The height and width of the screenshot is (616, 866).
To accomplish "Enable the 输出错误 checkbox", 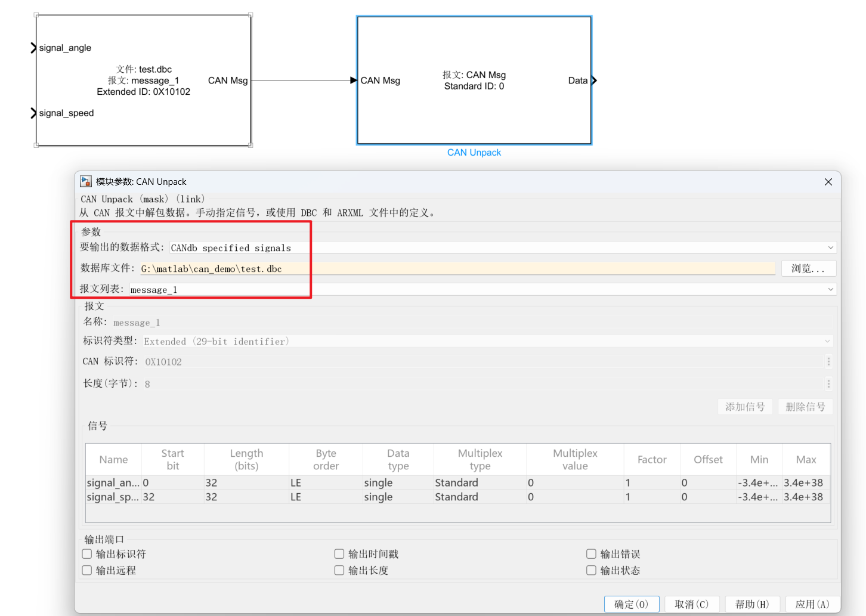I will click(x=591, y=554).
